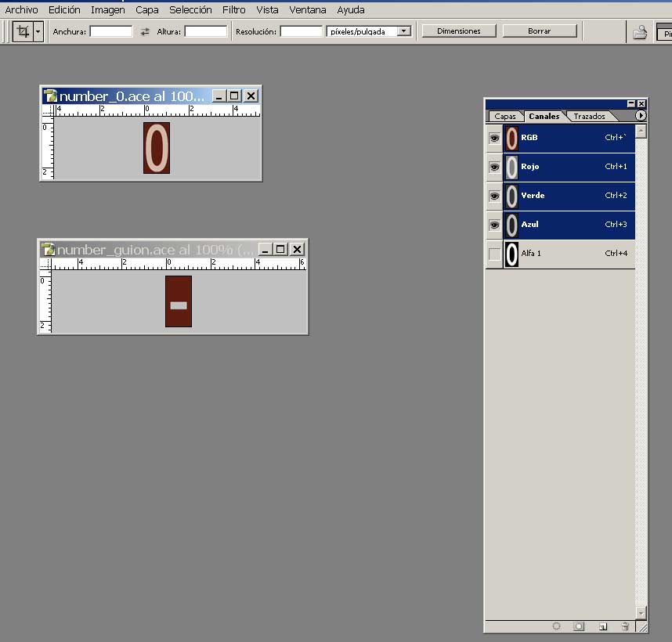Click the number_0.ace document title icon
Screen dimensions: 672x642
(51, 96)
